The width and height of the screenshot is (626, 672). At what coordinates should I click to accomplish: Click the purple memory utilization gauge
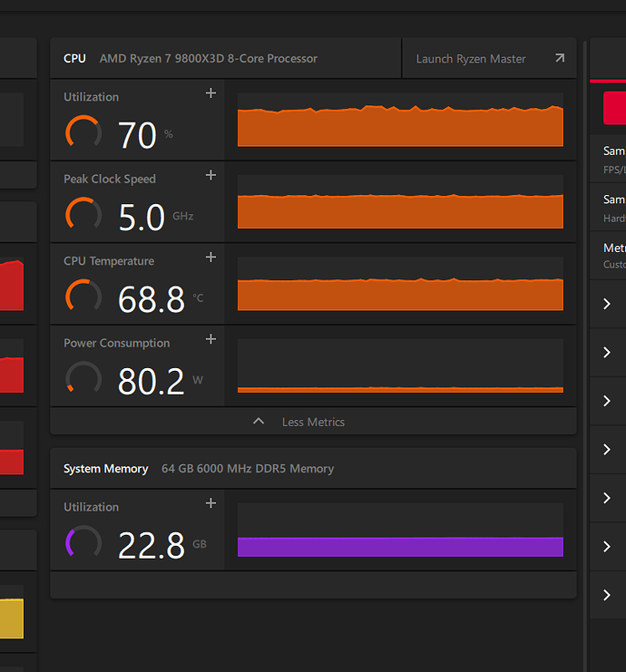click(83, 542)
